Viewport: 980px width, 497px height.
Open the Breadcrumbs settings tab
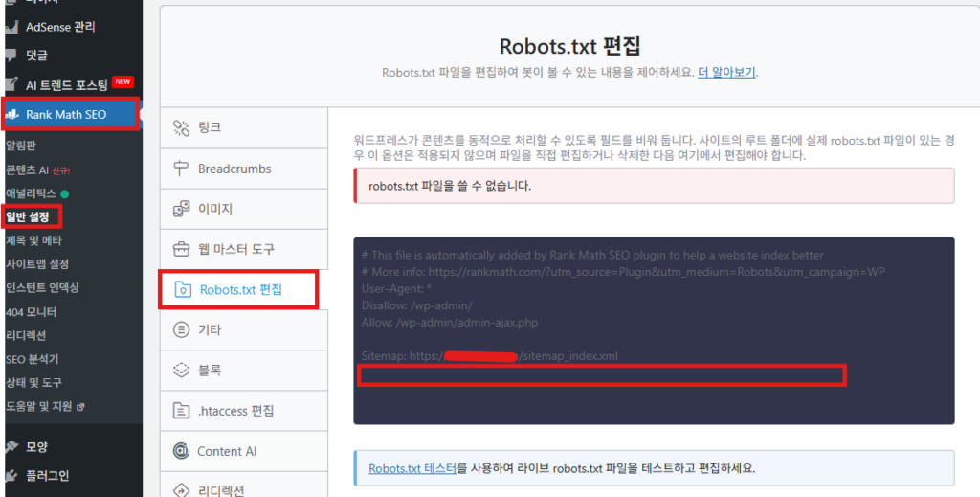[244, 169]
